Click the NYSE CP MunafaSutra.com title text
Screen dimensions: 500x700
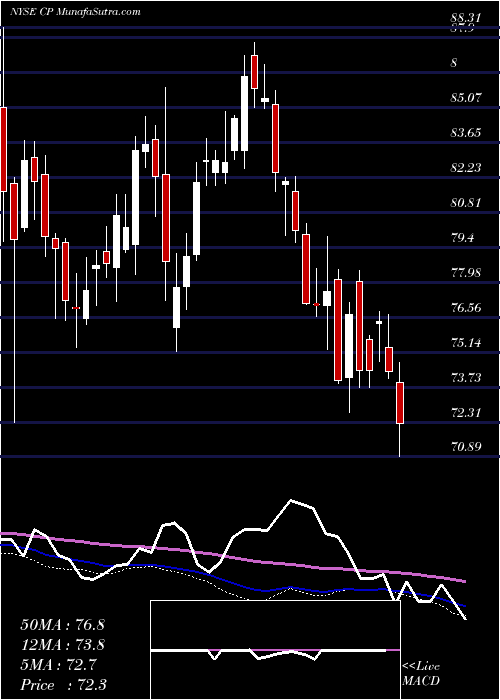(x=75, y=11)
